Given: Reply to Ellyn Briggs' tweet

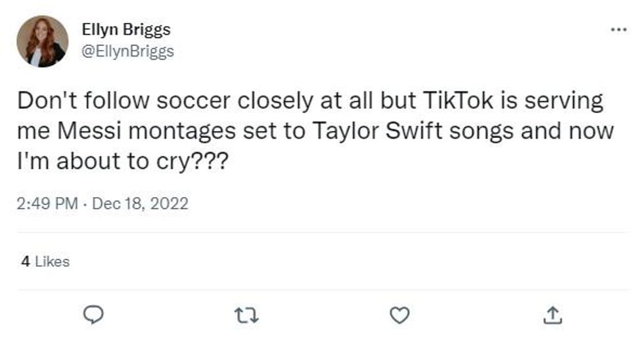Looking at the screenshot, I should click(x=95, y=316).
